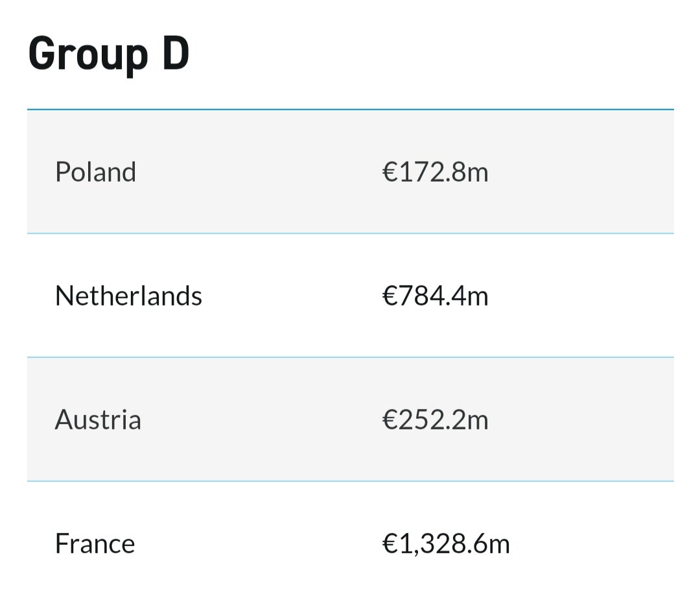Click Poland's €172.8m value

click(x=436, y=172)
